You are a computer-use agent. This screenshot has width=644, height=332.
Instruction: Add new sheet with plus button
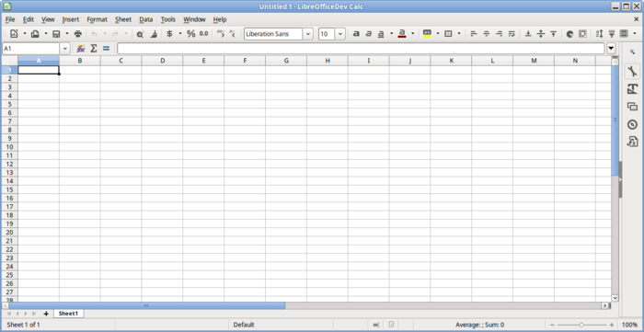(46, 314)
